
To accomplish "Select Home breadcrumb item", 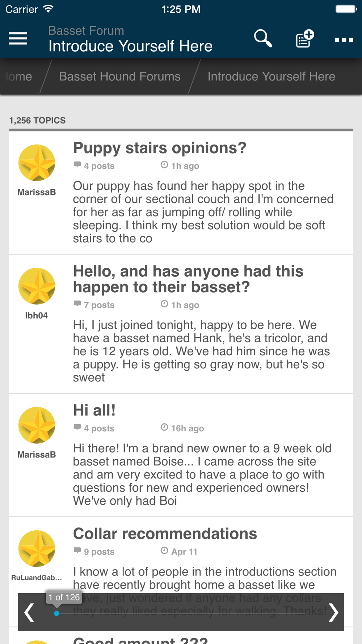I will click(x=18, y=76).
